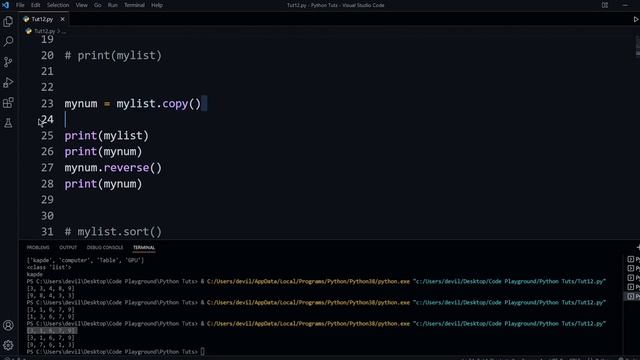The height and width of the screenshot is (360, 640).
Task: Switch to the PROBLEMS panel tab
Action: click(38, 247)
